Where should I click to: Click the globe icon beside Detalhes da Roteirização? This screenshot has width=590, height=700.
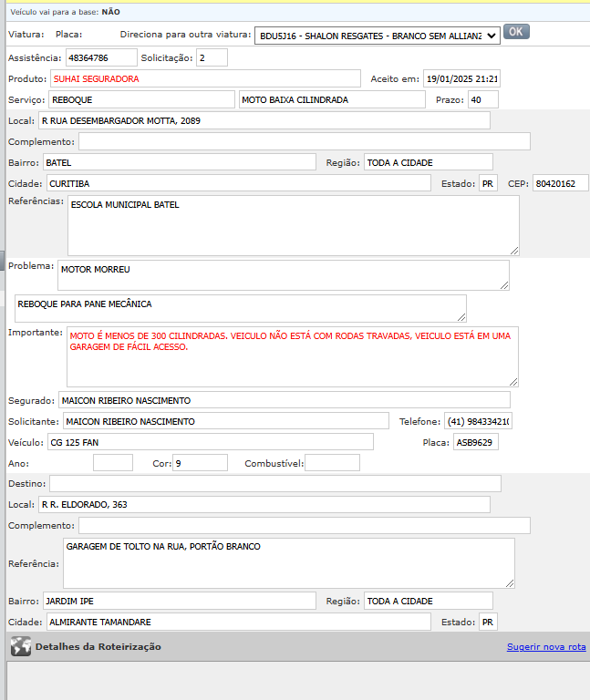click(x=21, y=646)
